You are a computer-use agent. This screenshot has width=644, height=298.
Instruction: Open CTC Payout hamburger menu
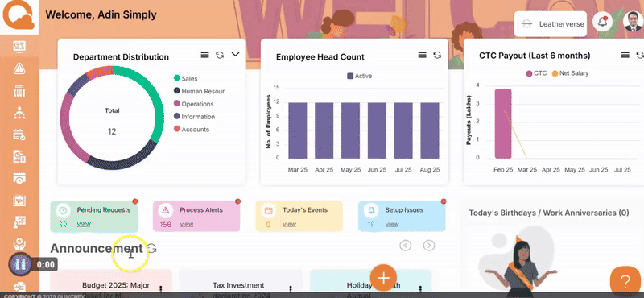[x=625, y=55]
